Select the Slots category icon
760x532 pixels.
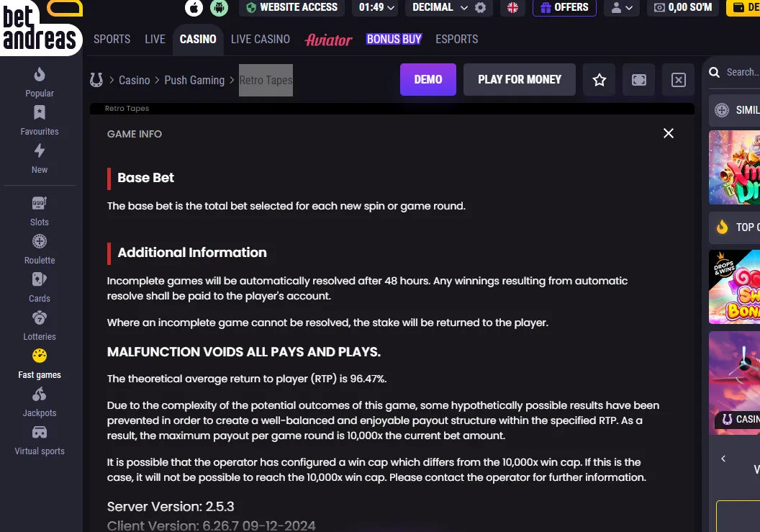click(x=40, y=203)
